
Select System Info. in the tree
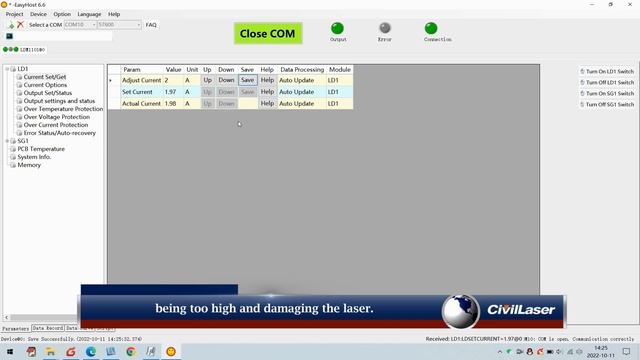[x=34, y=157]
